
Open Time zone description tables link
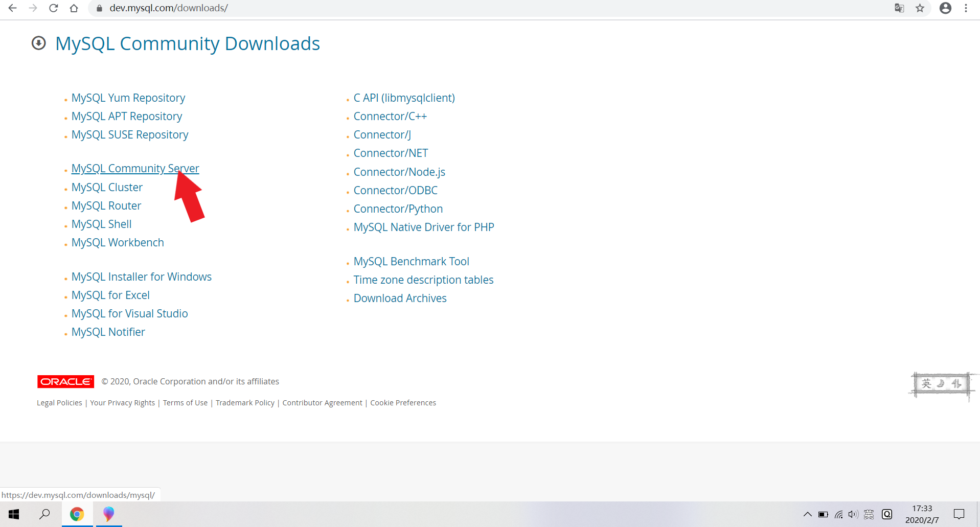[424, 280]
